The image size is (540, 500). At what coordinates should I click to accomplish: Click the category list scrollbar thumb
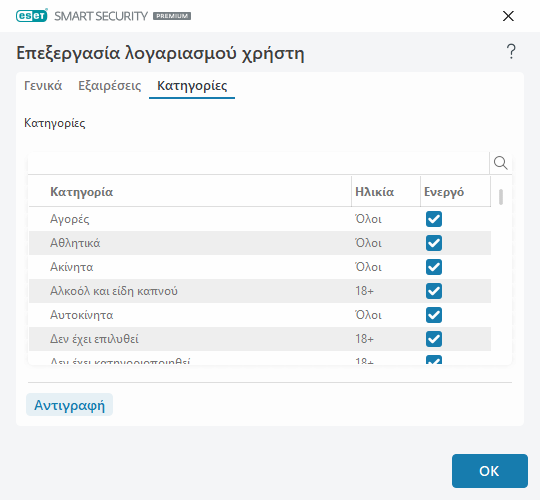[x=501, y=197]
